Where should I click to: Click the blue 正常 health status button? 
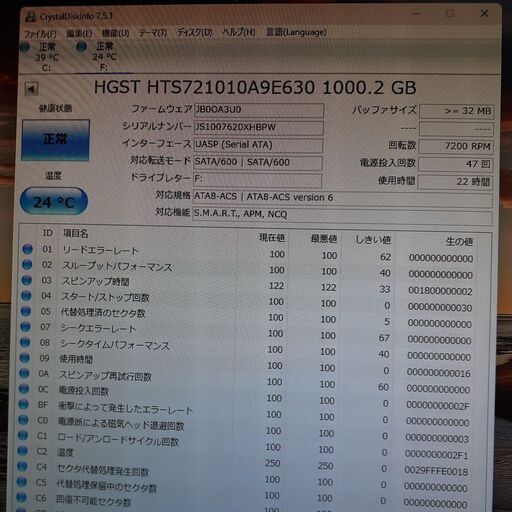56,140
